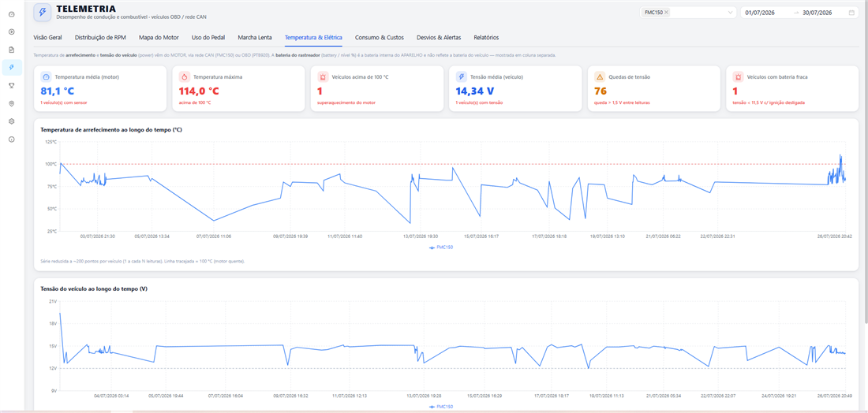The height and width of the screenshot is (413, 868).
Task: Click the start date 01/07/2026 field
Action: pos(759,12)
